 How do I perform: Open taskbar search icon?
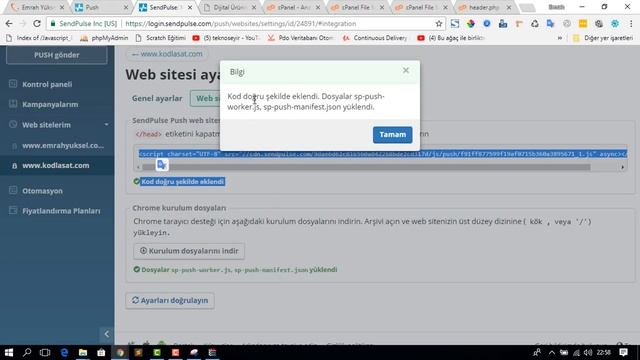[x=27, y=352]
